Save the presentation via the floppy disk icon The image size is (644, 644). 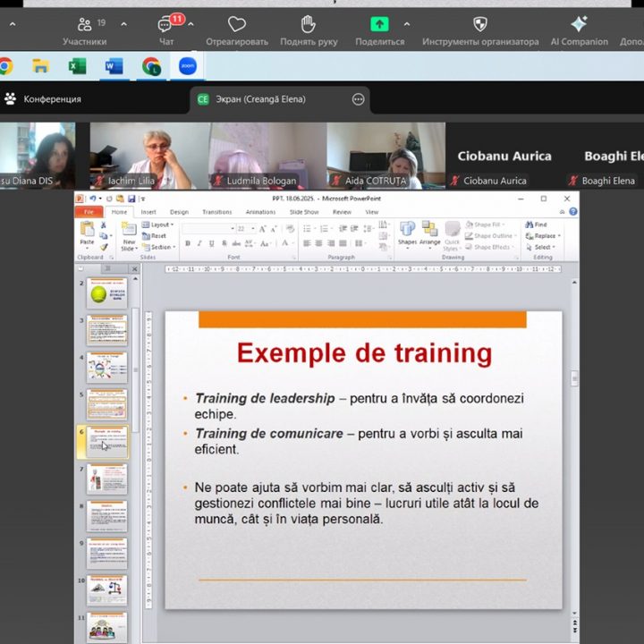(x=131, y=199)
